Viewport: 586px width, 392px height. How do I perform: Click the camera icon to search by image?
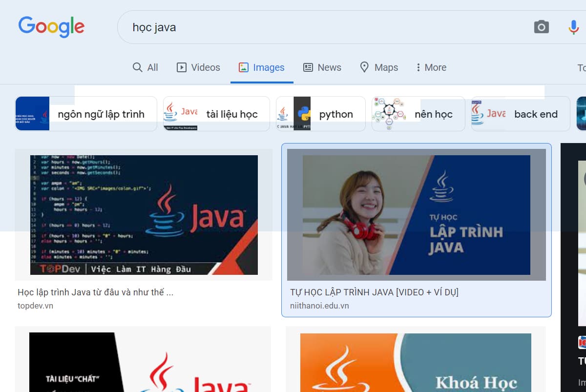click(541, 28)
